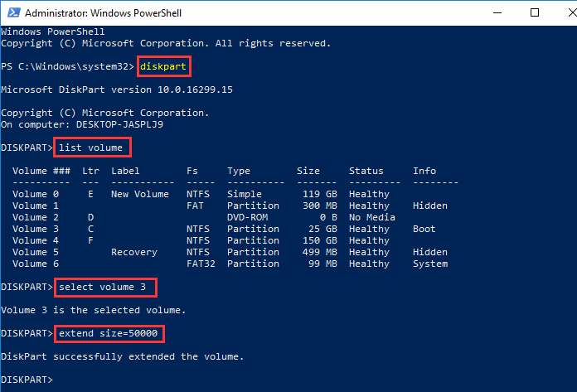The width and height of the screenshot is (577, 392).
Task: Click the Volume 3 row letter C
Action: click(90, 229)
